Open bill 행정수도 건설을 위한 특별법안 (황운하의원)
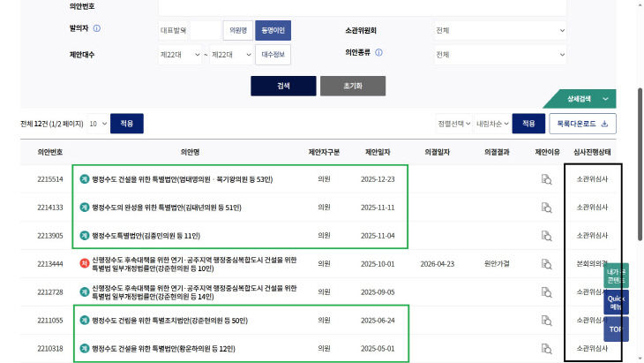Screen dimensions: 644x363 coord(163,349)
